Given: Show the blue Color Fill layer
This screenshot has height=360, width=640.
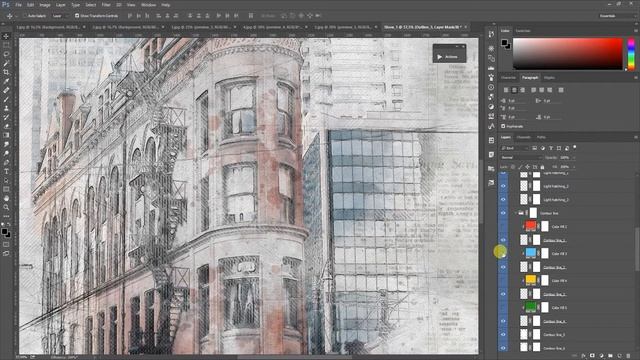Looking at the screenshot, I should click(503, 253).
